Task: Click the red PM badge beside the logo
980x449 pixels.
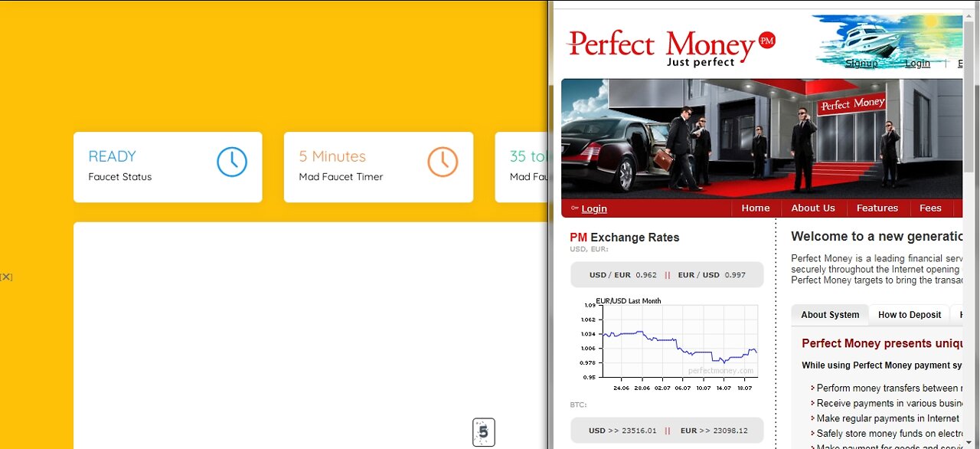Action: 767,41
